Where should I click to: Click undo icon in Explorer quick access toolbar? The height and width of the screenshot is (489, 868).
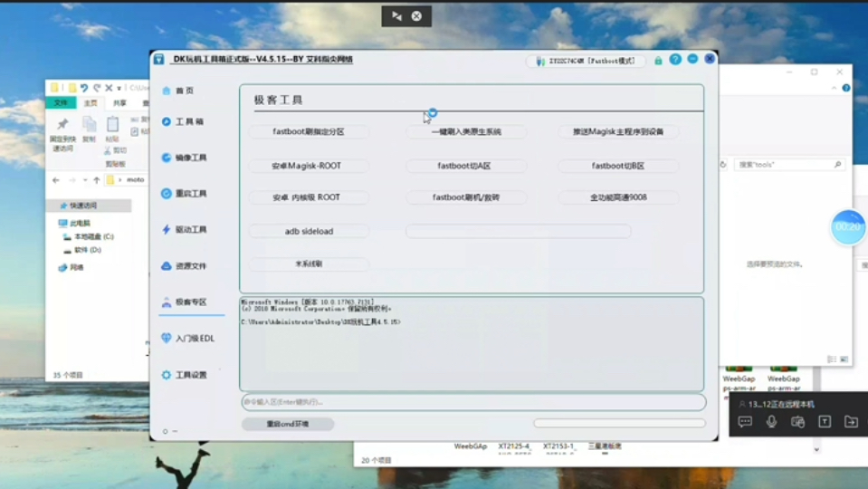[x=84, y=88]
